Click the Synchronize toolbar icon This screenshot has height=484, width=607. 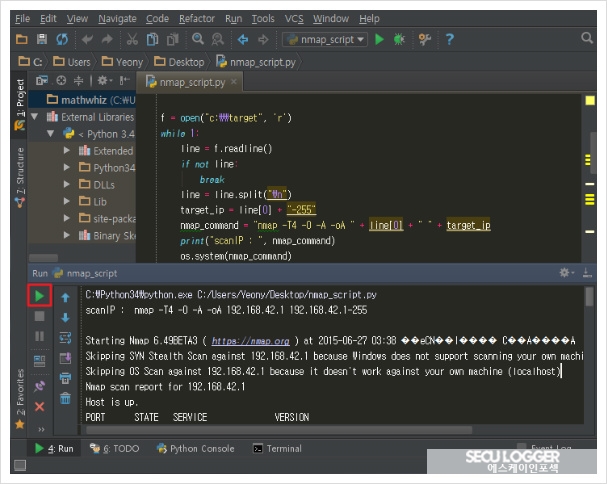click(x=62, y=39)
